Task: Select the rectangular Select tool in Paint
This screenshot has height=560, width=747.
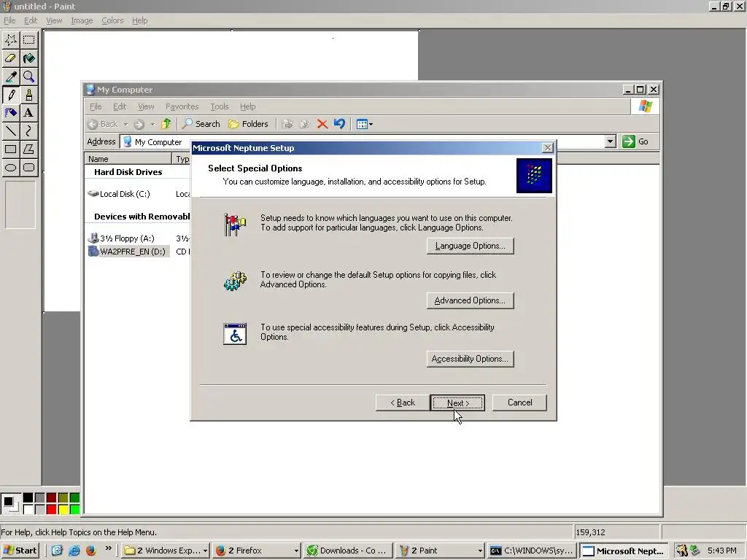Action: 28,40
